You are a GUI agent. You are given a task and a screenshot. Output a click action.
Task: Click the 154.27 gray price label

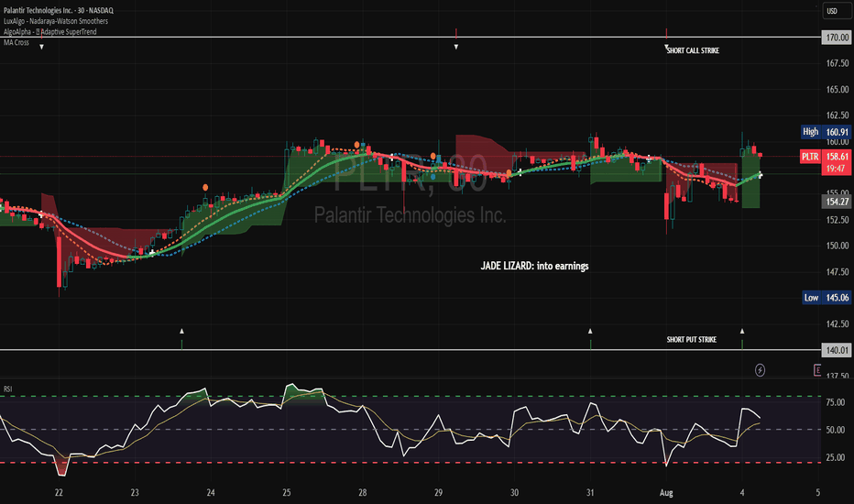pyautogui.click(x=836, y=202)
